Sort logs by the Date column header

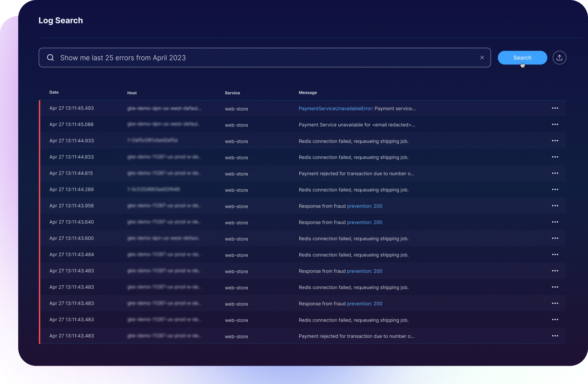pyautogui.click(x=54, y=92)
